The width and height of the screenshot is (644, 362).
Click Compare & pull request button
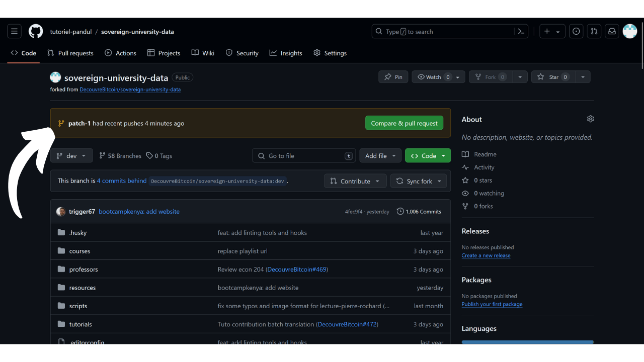(404, 123)
